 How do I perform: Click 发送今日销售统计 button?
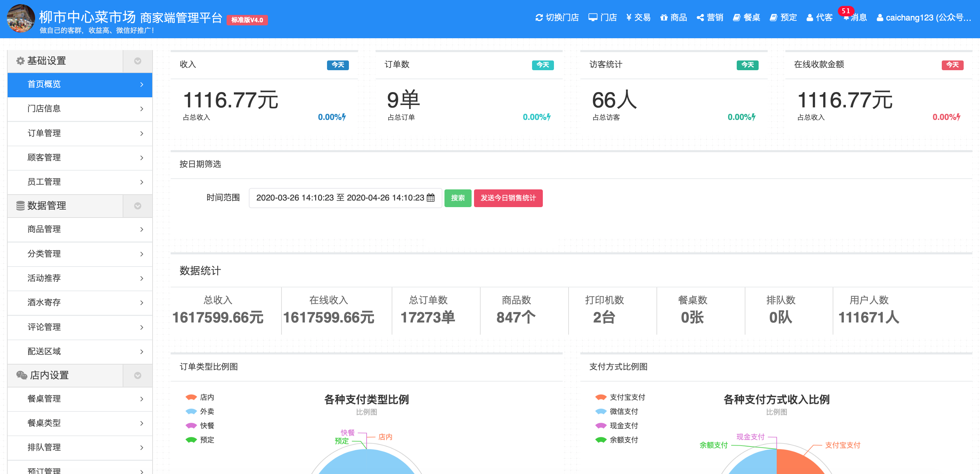tap(508, 198)
